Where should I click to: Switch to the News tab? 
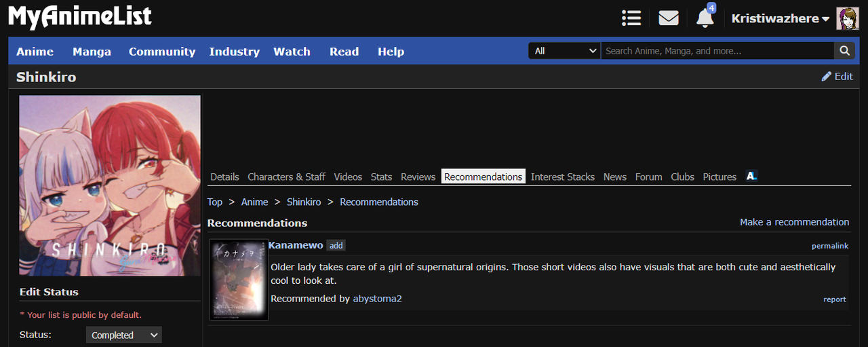tap(615, 177)
